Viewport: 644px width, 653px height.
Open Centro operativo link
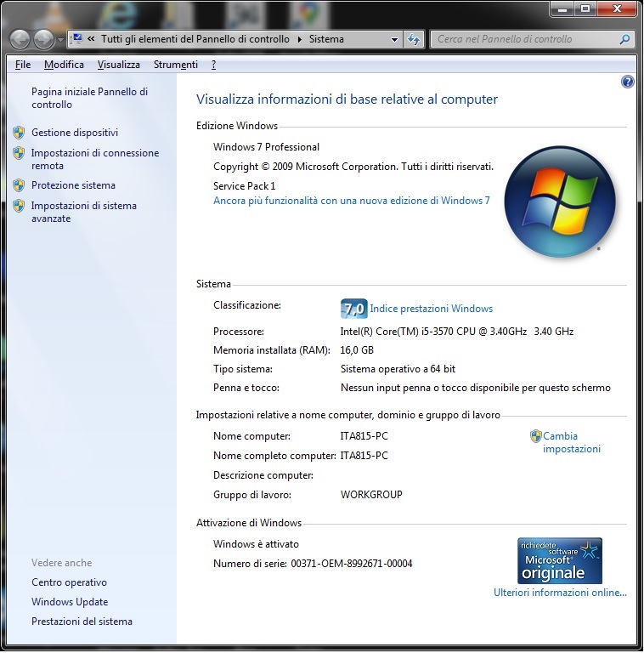(x=70, y=582)
